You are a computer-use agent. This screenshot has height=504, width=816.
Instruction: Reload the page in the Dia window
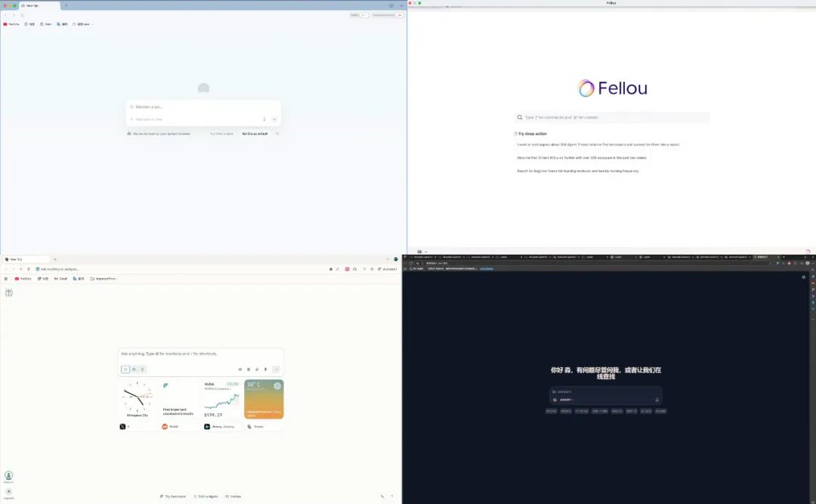tap(21, 15)
